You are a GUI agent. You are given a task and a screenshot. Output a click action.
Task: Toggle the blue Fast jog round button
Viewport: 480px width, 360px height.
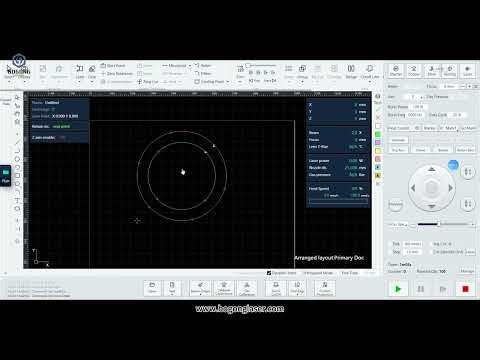(x=453, y=165)
